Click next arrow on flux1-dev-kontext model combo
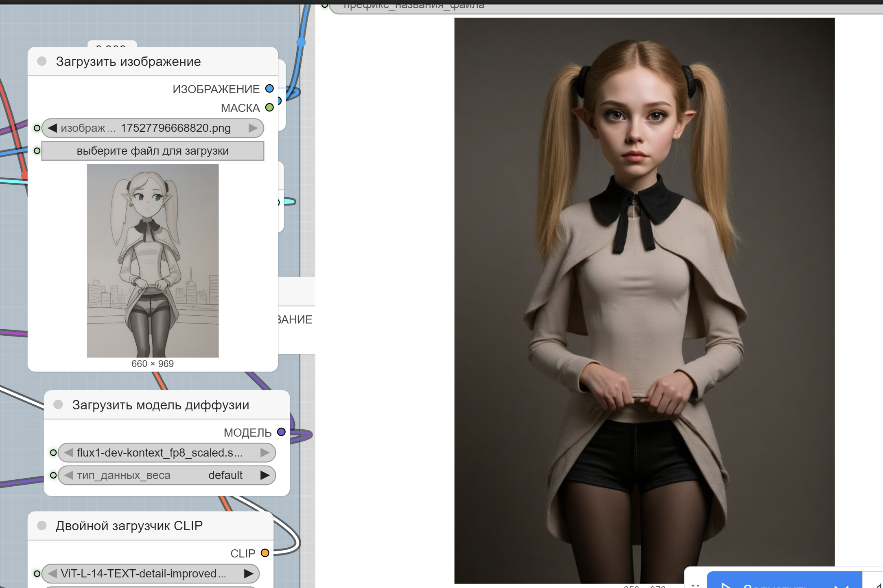 coord(265,452)
